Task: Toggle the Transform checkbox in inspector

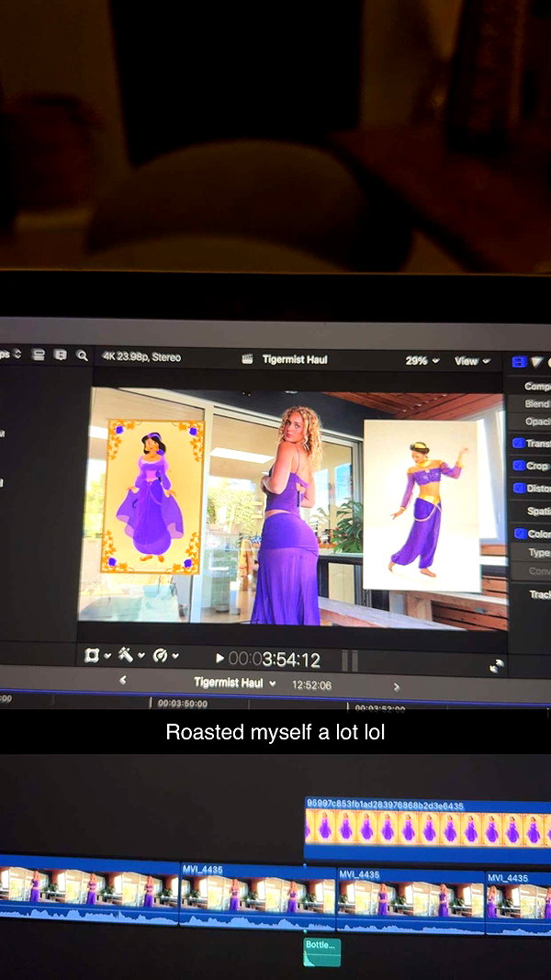Action: click(518, 443)
